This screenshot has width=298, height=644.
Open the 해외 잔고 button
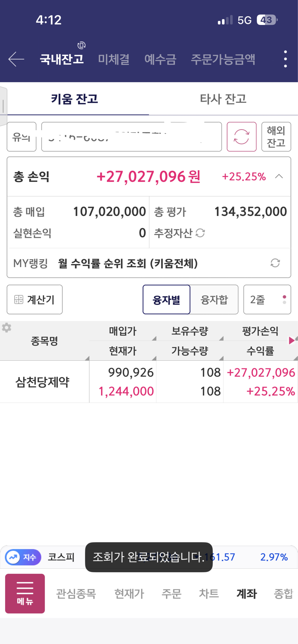pyautogui.click(x=276, y=137)
